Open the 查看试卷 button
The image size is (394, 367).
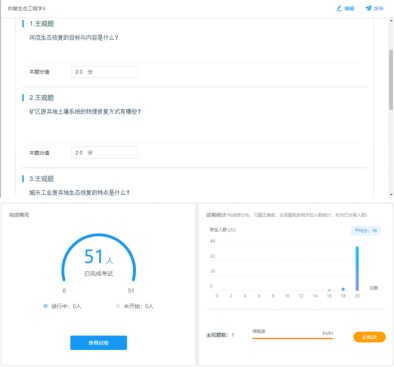click(98, 343)
